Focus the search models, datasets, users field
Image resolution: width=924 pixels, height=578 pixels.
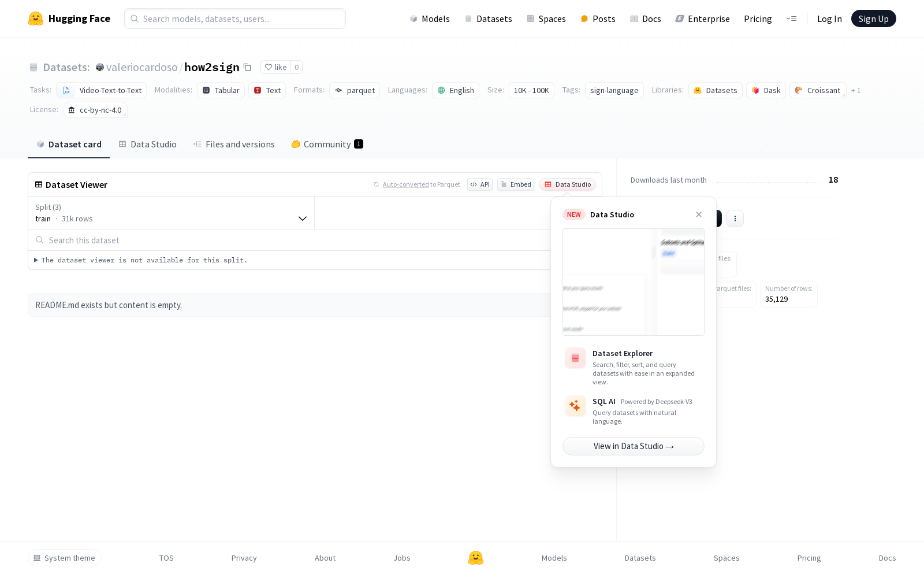point(235,18)
